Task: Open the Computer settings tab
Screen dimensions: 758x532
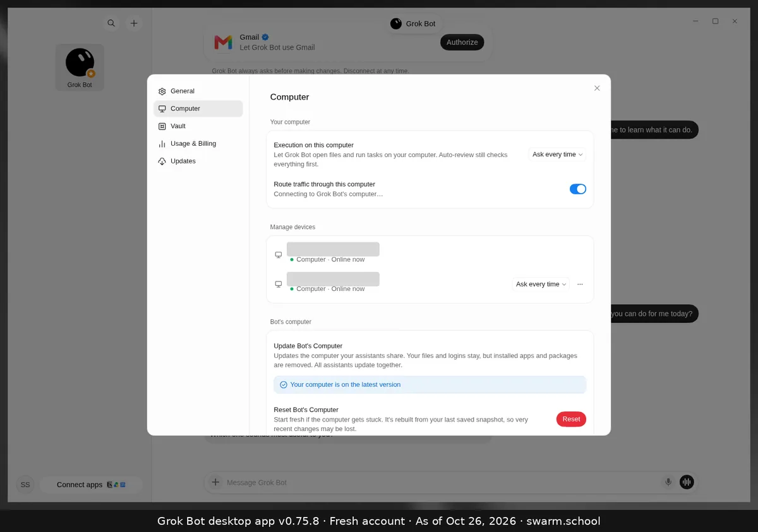Action: (198, 109)
